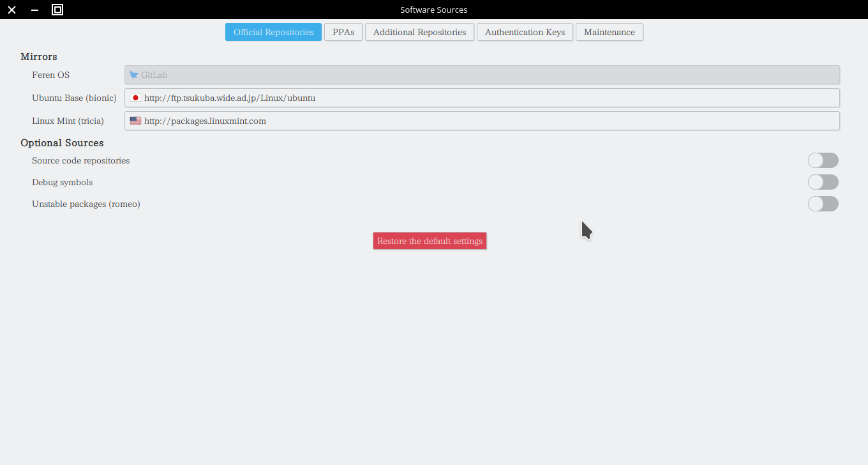Click the US flag icon

coord(135,121)
